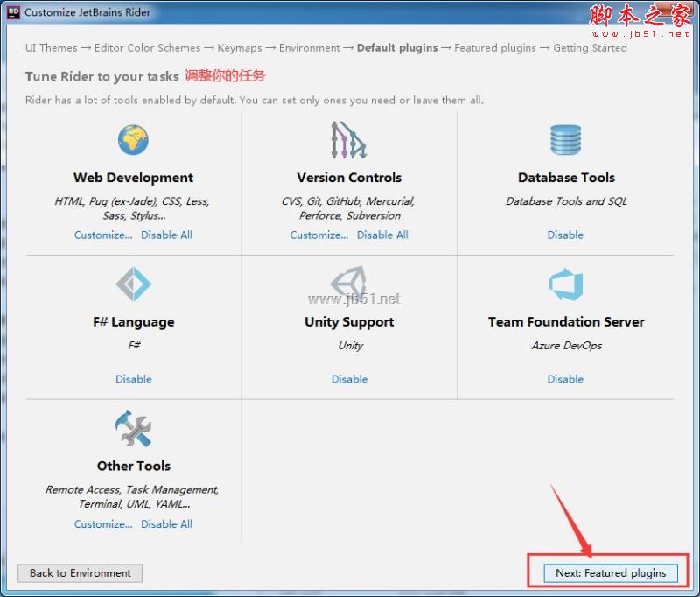Open Customize for Other Tools
The image size is (700, 597).
tap(103, 524)
